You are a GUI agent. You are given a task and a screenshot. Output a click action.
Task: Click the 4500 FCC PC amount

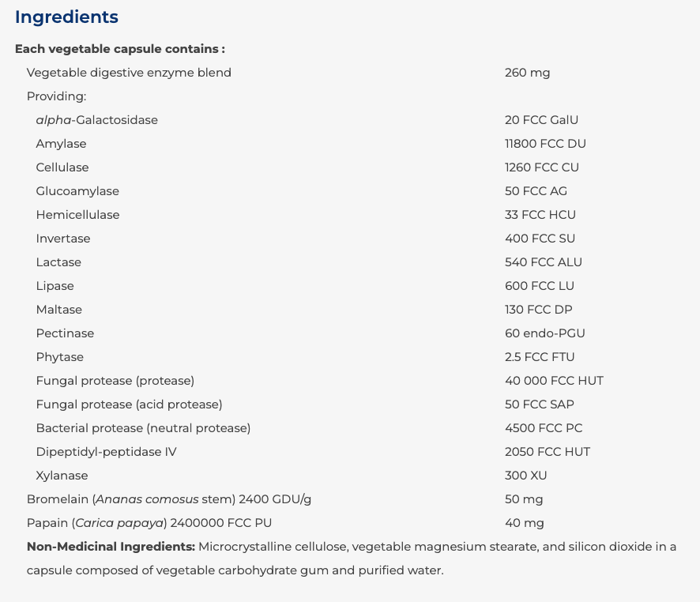tap(544, 428)
